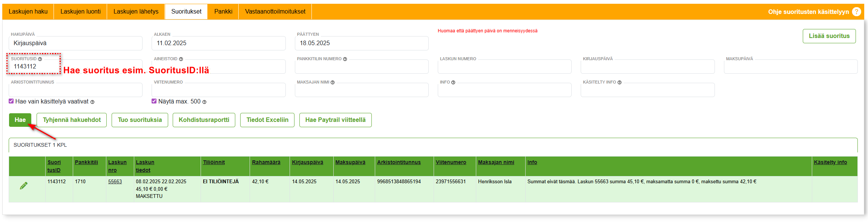Viewport: 868px width, 222px height.
Task: Click help icon next to SuoritusID label
Action: [40, 59]
